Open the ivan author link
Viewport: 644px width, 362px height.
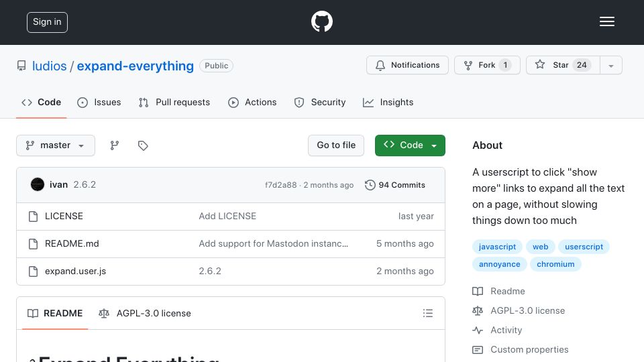tap(59, 185)
